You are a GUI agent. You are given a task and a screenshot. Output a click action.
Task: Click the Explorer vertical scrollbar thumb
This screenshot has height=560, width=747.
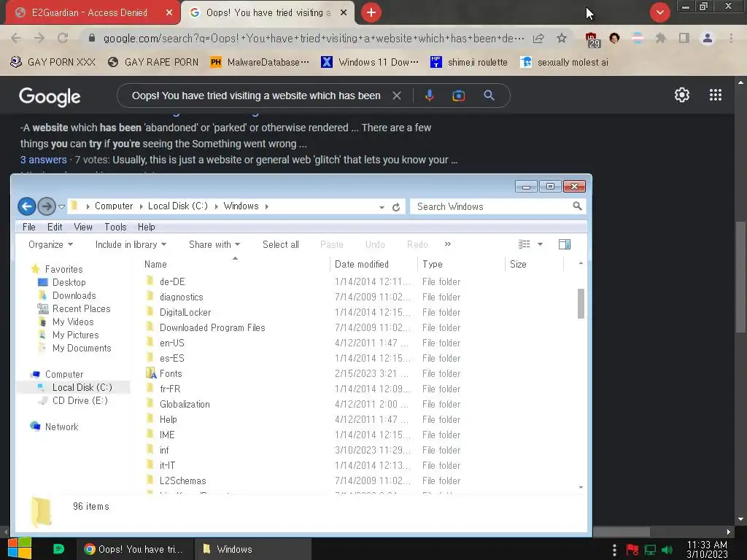(x=581, y=303)
